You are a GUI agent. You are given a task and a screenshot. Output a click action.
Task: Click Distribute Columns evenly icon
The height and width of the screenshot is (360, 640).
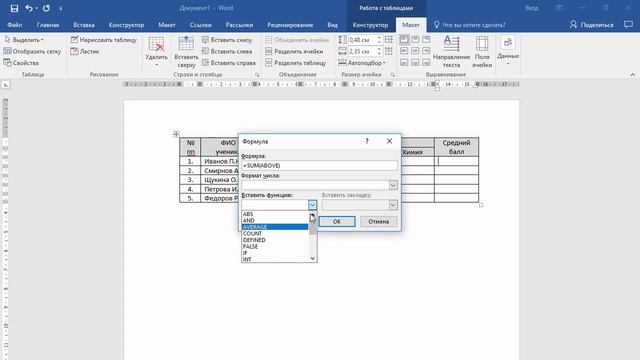pos(389,51)
